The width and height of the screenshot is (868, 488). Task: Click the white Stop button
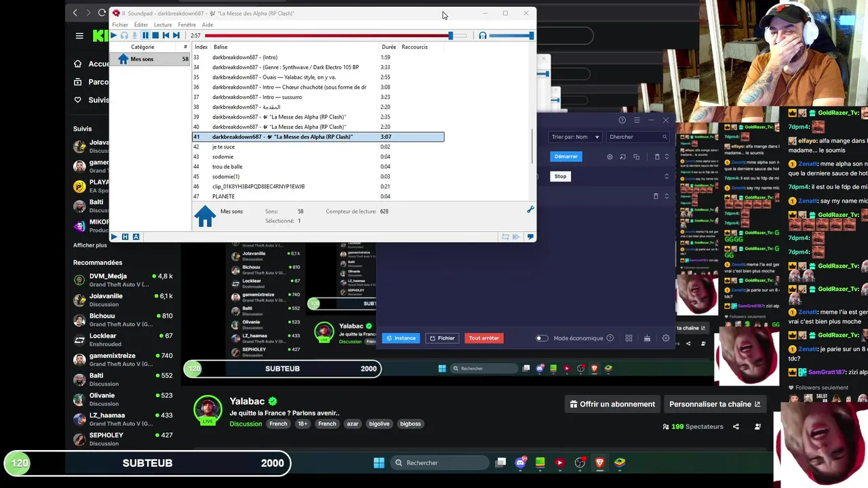click(x=560, y=176)
